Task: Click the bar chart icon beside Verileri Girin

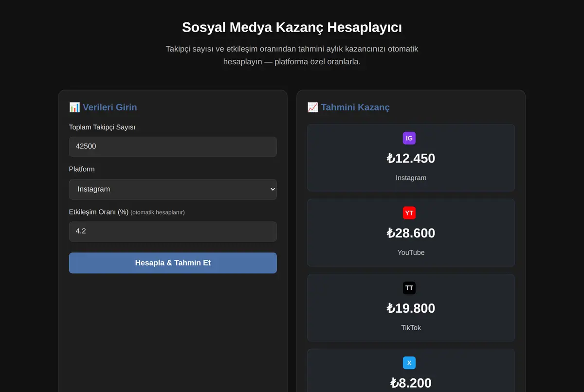Action: pos(74,107)
